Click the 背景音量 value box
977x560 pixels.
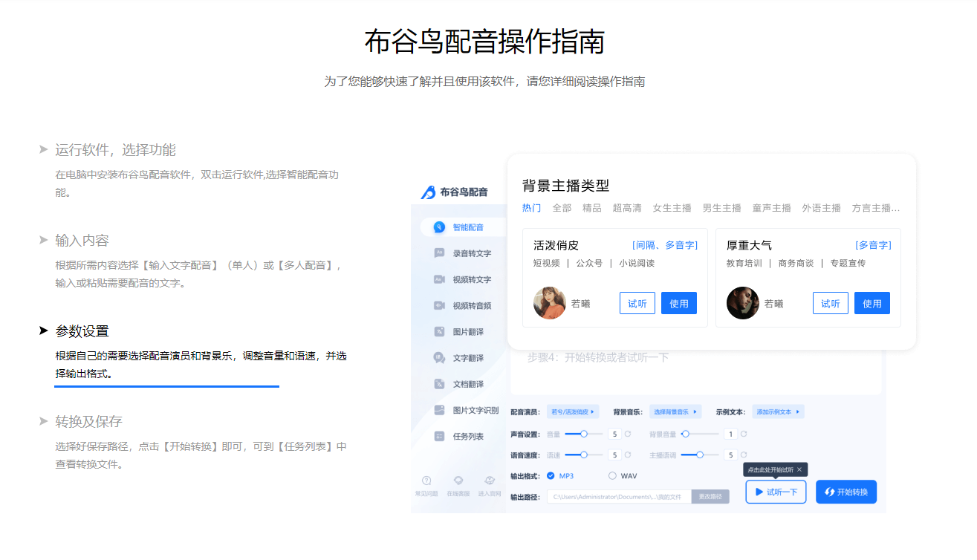pos(730,434)
